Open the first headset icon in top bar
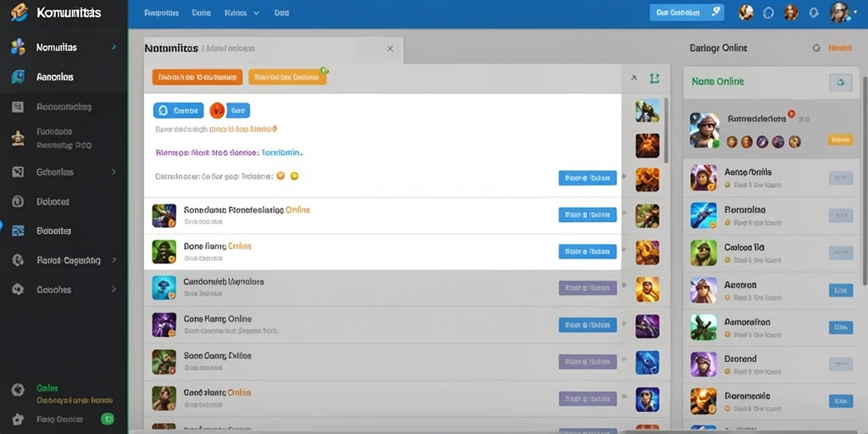The image size is (868, 434). [x=768, y=13]
